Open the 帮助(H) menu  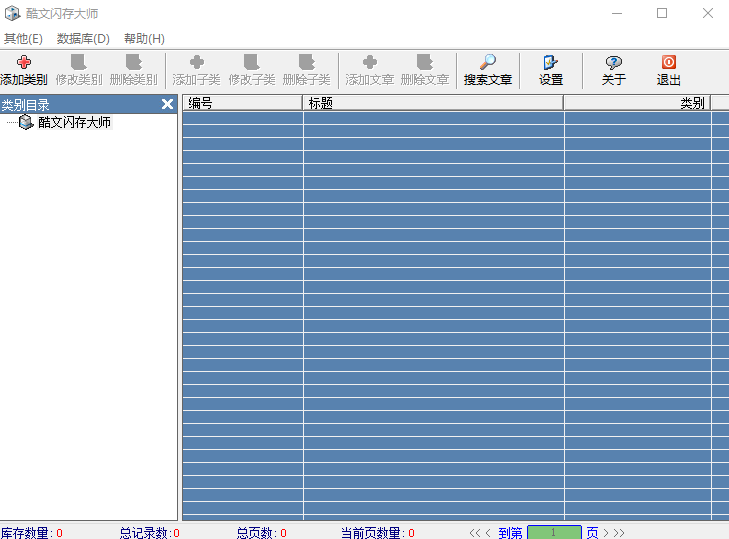click(x=144, y=39)
